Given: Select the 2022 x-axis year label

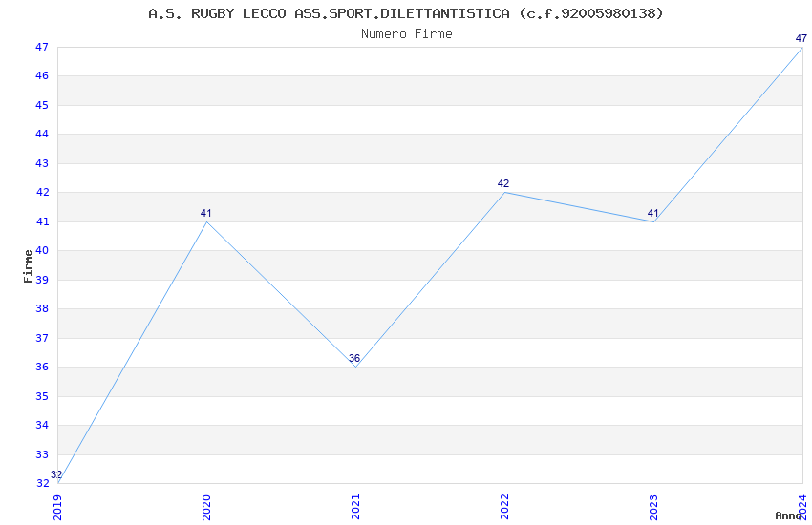Looking at the screenshot, I should pos(505,507).
